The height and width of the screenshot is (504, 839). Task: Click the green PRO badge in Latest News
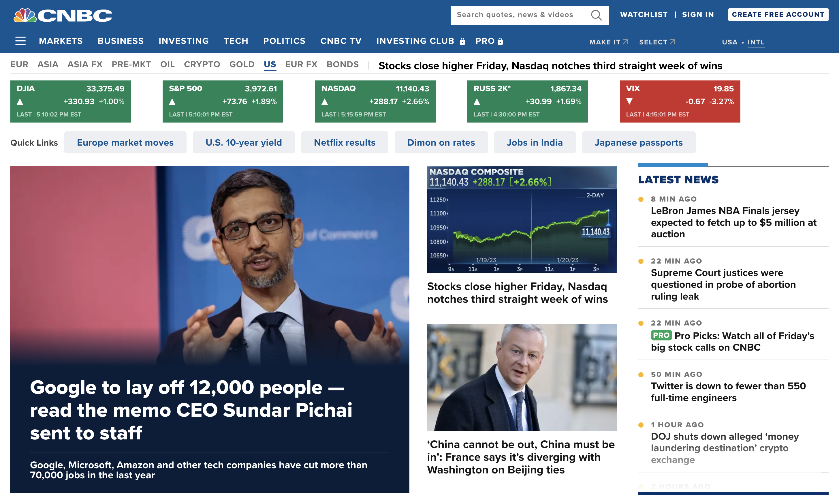661,335
